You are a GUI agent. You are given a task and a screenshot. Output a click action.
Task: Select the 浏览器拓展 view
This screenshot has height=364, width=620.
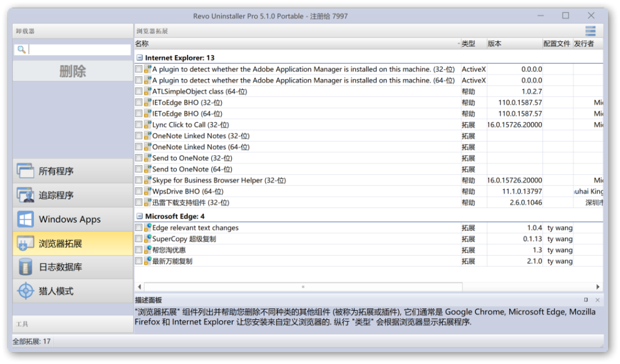pos(73,244)
